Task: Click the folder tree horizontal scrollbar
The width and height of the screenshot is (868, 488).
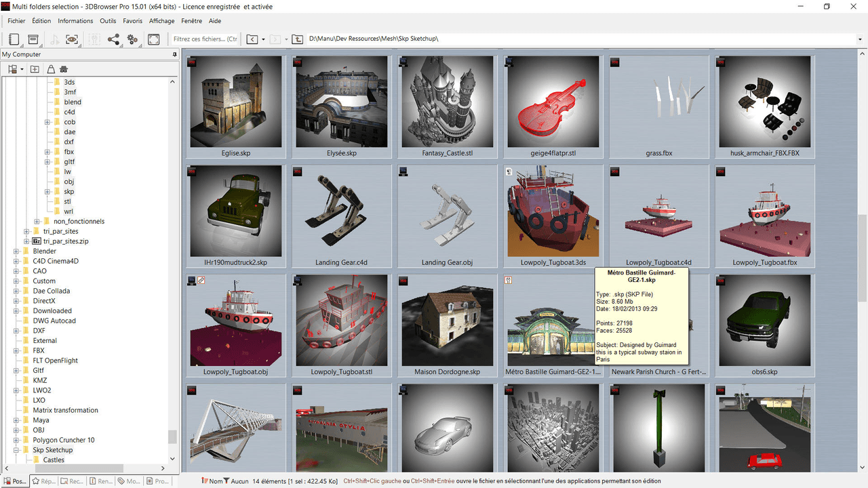Action: [x=81, y=468]
